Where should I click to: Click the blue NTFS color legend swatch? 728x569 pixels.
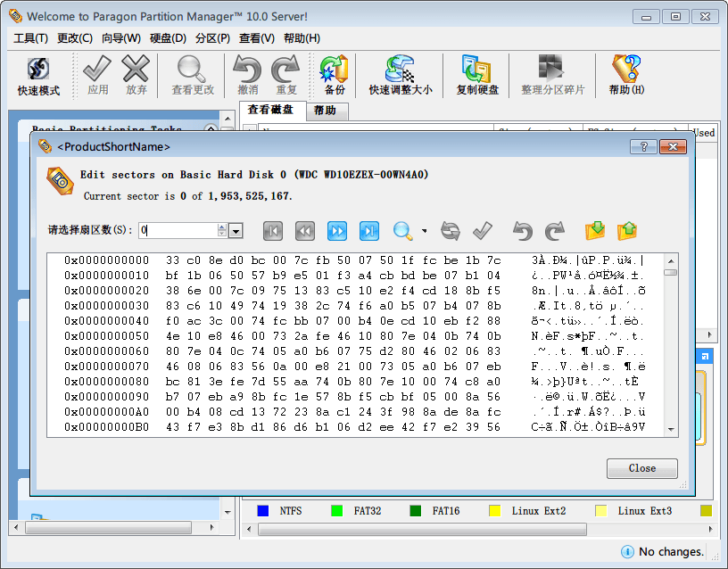[263, 511]
